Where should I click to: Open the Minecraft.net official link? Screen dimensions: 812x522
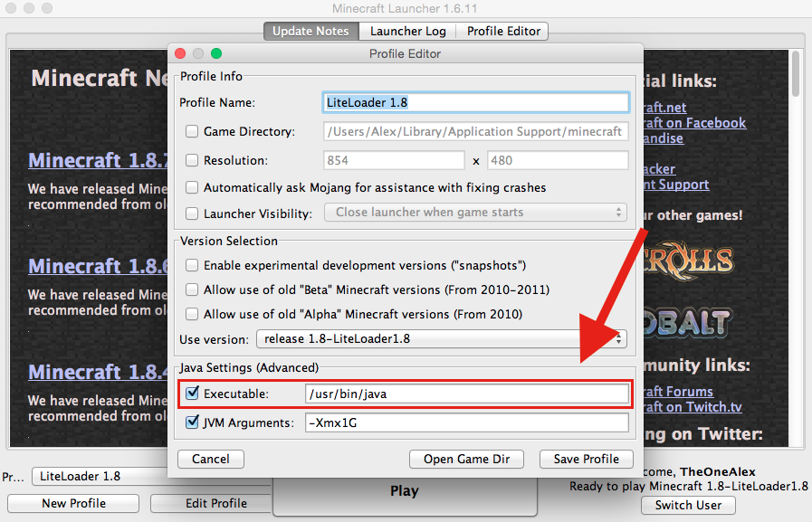click(665, 107)
